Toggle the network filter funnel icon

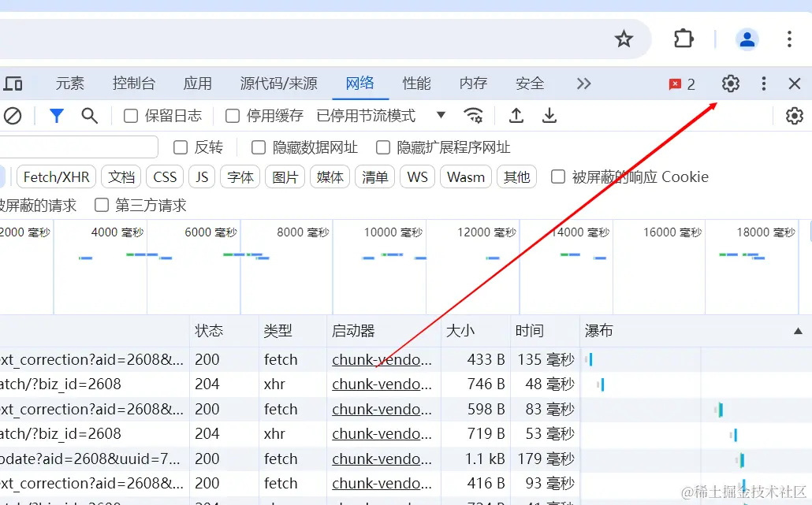[57, 115]
